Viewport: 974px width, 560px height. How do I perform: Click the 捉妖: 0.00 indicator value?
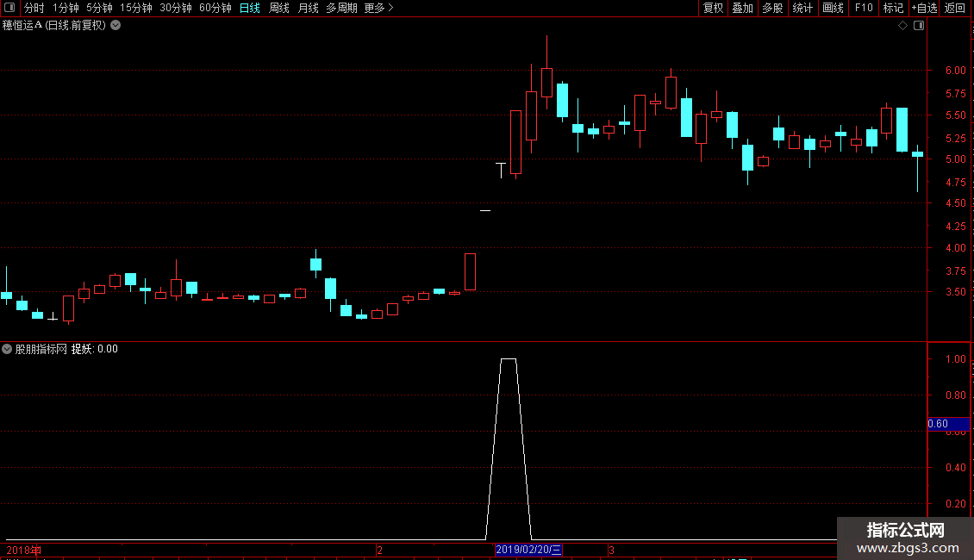coord(95,349)
